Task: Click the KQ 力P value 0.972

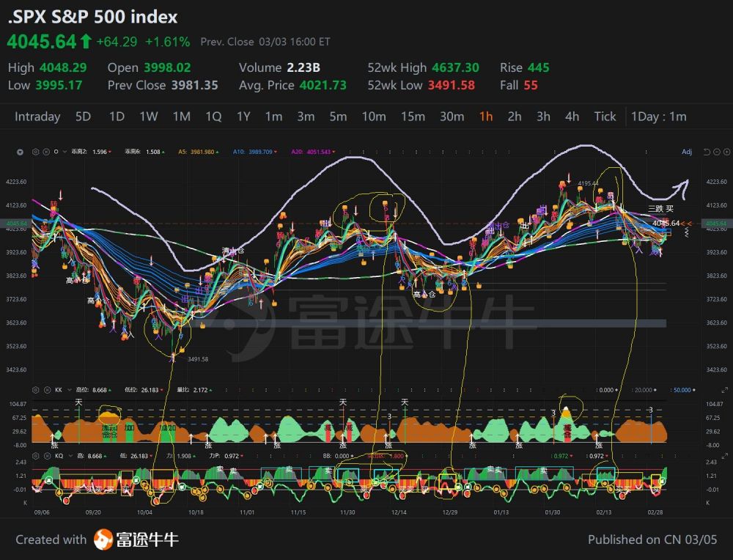Action: pyautogui.click(x=232, y=456)
